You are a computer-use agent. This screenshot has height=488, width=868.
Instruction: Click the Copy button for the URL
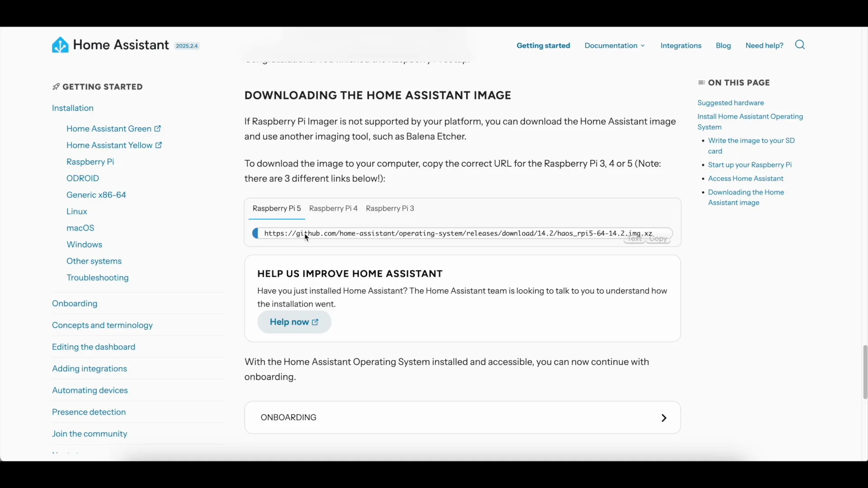click(658, 239)
